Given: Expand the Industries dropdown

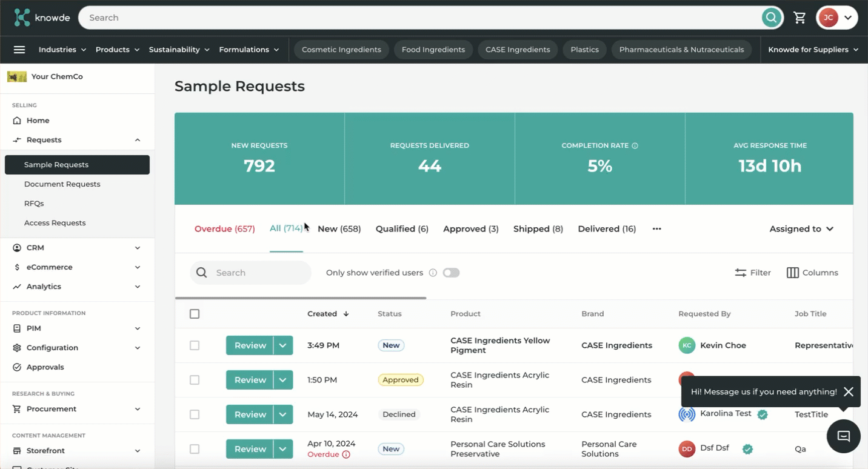Looking at the screenshot, I should 62,50.
